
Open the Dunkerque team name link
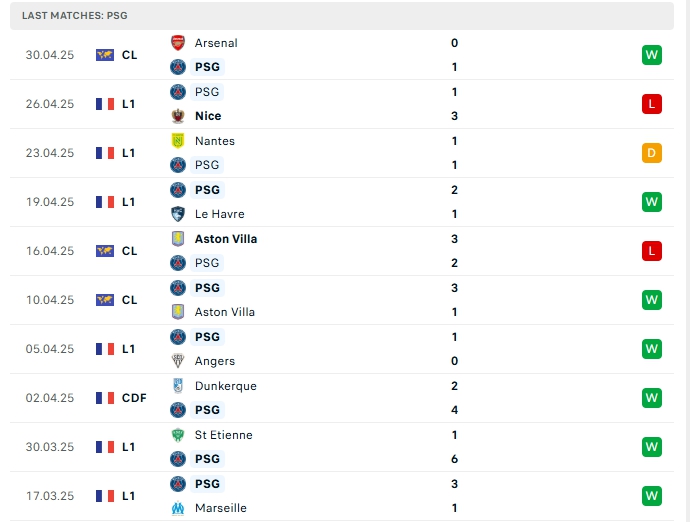pyautogui.click(x=226, y=386)
